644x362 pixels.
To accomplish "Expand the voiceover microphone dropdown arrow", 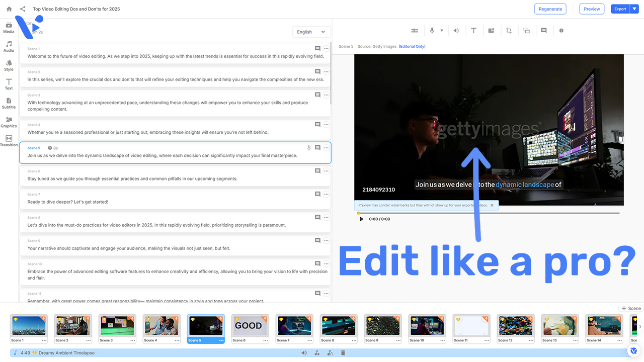I will tap(442, 31).
